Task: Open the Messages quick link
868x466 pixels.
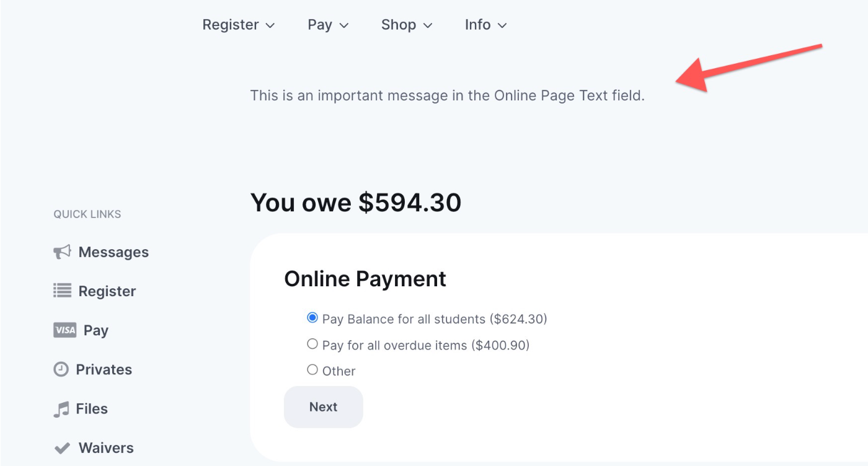Action: click(113, 252)
